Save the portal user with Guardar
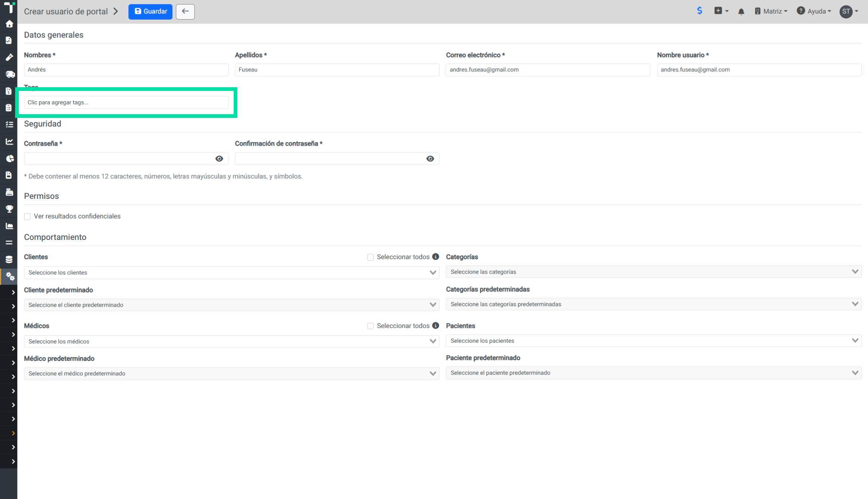This screenshot has height=499, width=868. pyautogui.click(x=150, y=11)
